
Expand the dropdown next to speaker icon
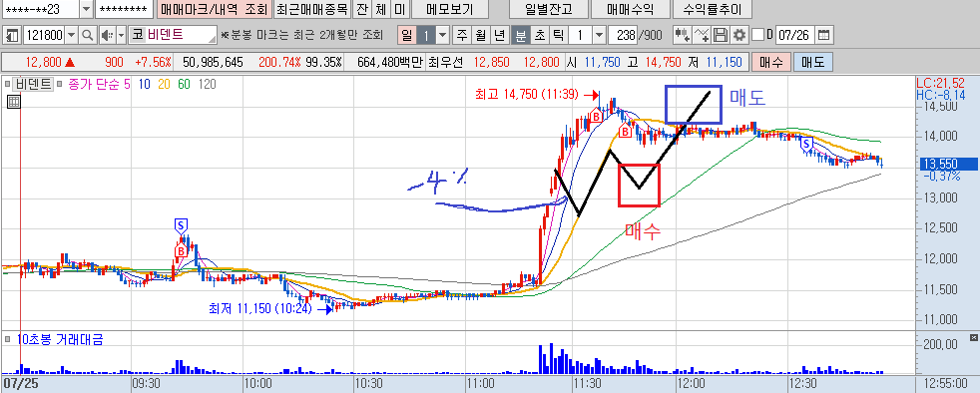point(121,35)
